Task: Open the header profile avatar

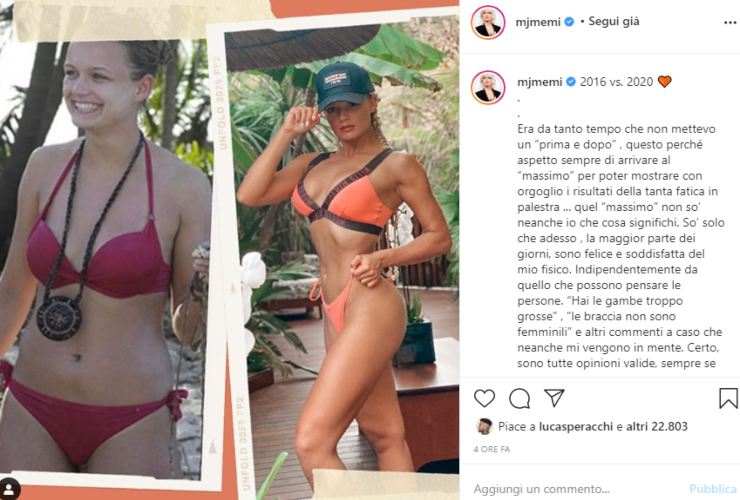Action: 488,22
